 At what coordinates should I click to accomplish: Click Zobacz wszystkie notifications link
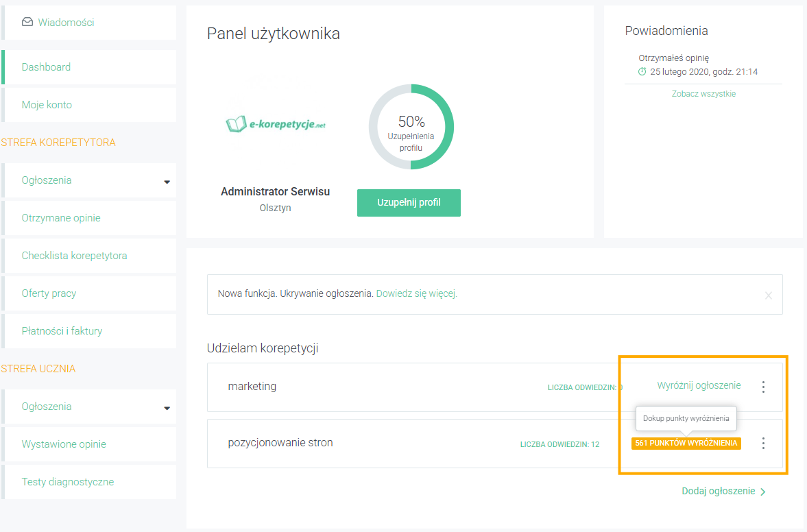pos(703,94)
